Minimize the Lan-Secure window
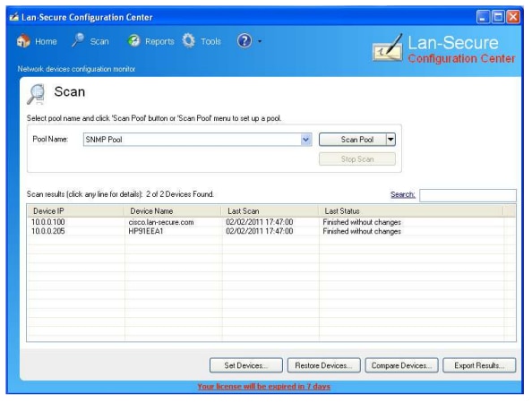 pyautogui.click(x=483, y=17)
